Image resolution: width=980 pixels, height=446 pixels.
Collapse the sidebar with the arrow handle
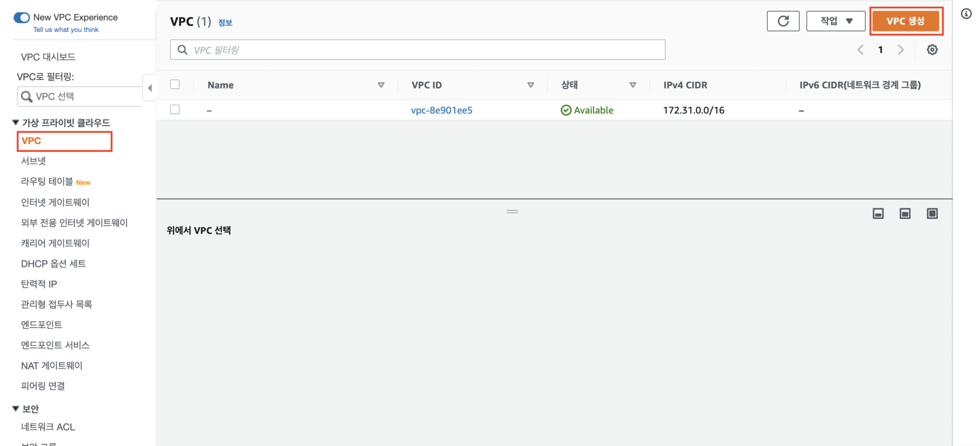(x=150, y=87)
